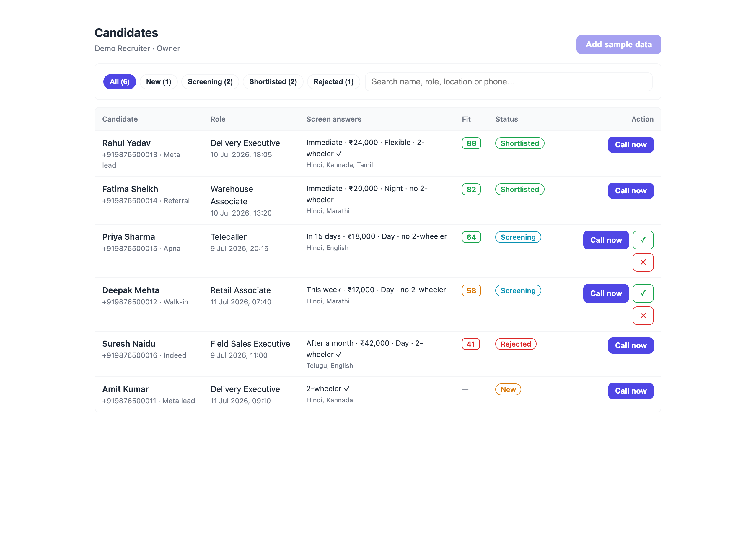Viewport: 756px width, 555px height.
Task: Click Rahul Yadav's fit score 88
Action: tap(471, 143)
